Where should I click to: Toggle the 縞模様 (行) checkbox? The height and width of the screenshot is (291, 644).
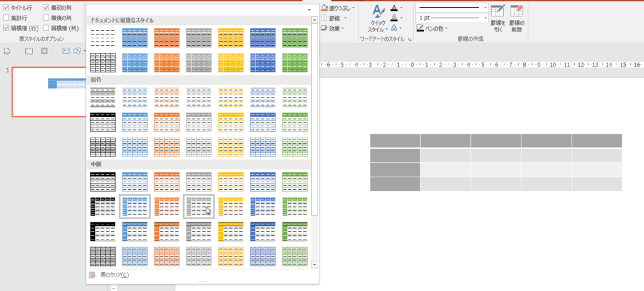(x=6, y=28)
